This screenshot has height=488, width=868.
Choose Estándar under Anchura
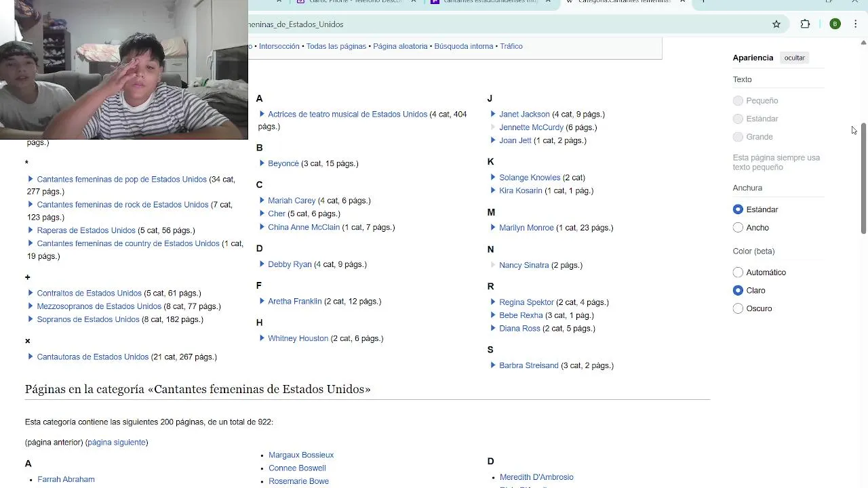coord(738,209)
